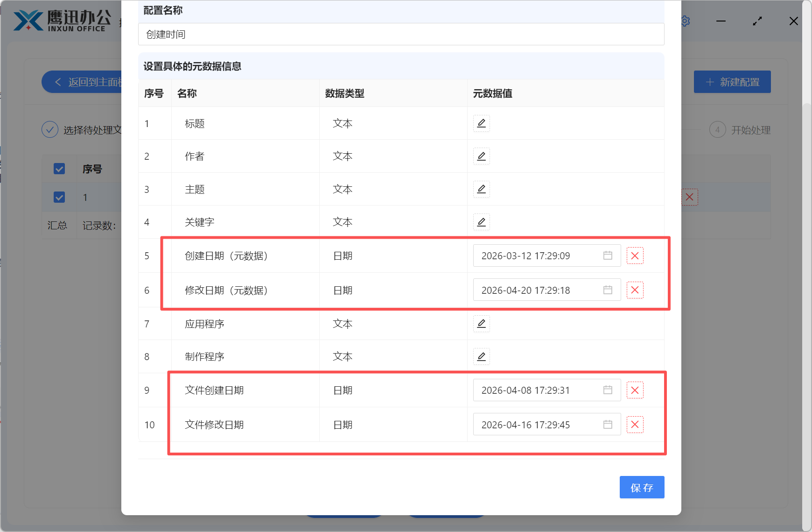Remove the row 1 entry via red X in file list

(x=689, y=197)
